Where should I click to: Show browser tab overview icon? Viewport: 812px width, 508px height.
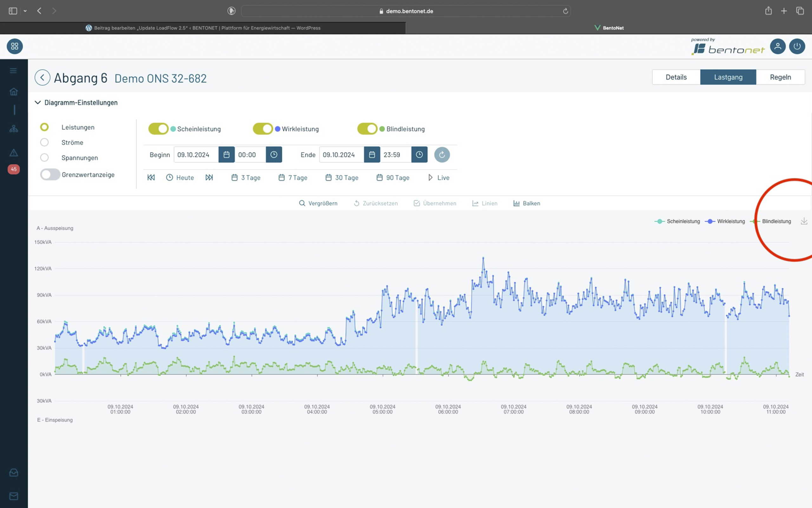[x=800, y=11]
